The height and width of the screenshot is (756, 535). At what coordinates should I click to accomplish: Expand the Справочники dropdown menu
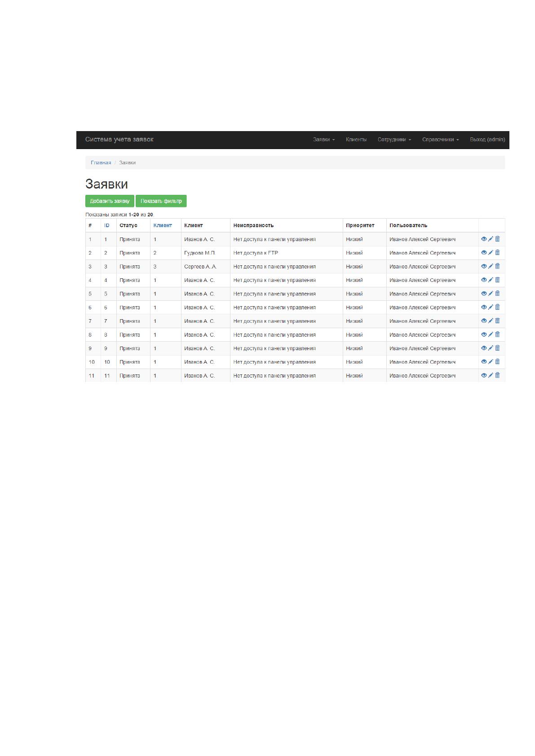pyautogui.click(x=440, y=140)
